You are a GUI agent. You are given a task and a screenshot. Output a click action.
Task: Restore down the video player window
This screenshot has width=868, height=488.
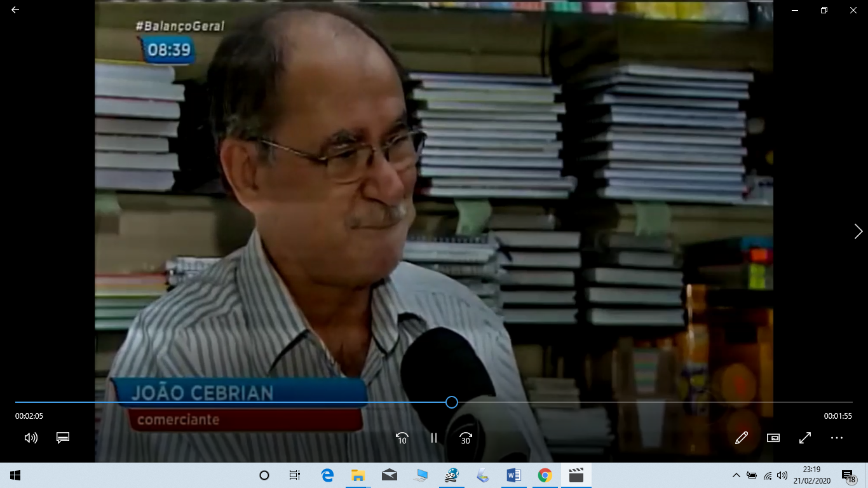(824, 10)
